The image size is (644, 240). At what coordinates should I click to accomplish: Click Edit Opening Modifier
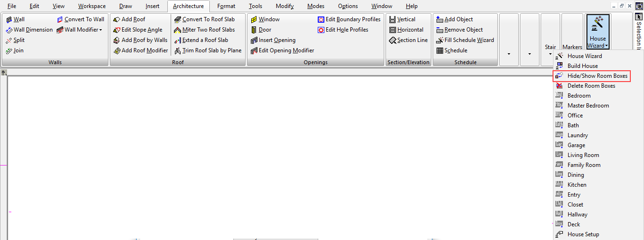[x=282, y=50]
